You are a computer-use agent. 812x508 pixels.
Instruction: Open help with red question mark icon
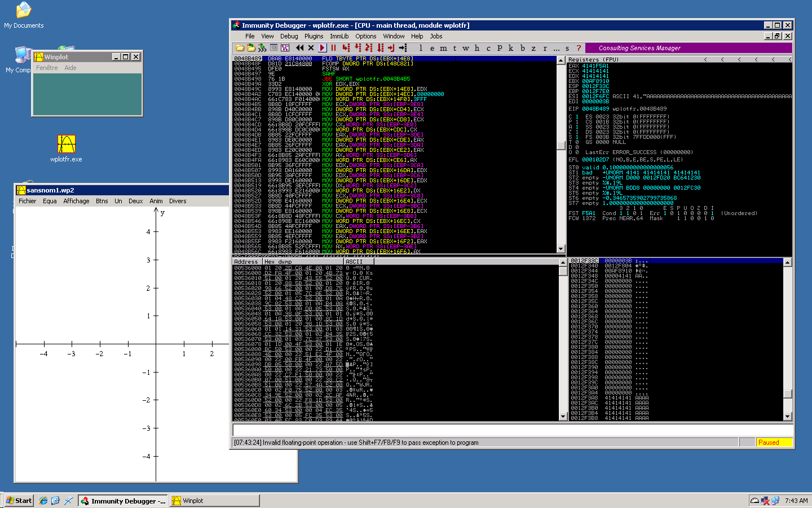point(579,48)
